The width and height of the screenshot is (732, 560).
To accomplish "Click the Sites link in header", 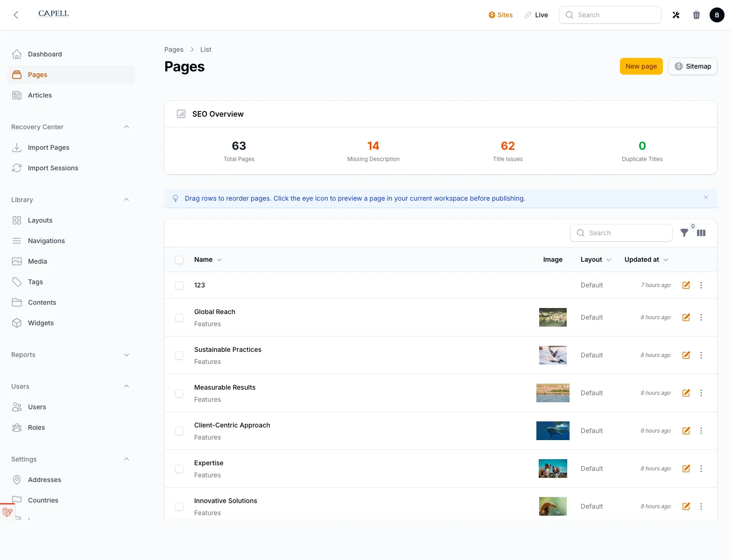I will (x=500, y=15).
